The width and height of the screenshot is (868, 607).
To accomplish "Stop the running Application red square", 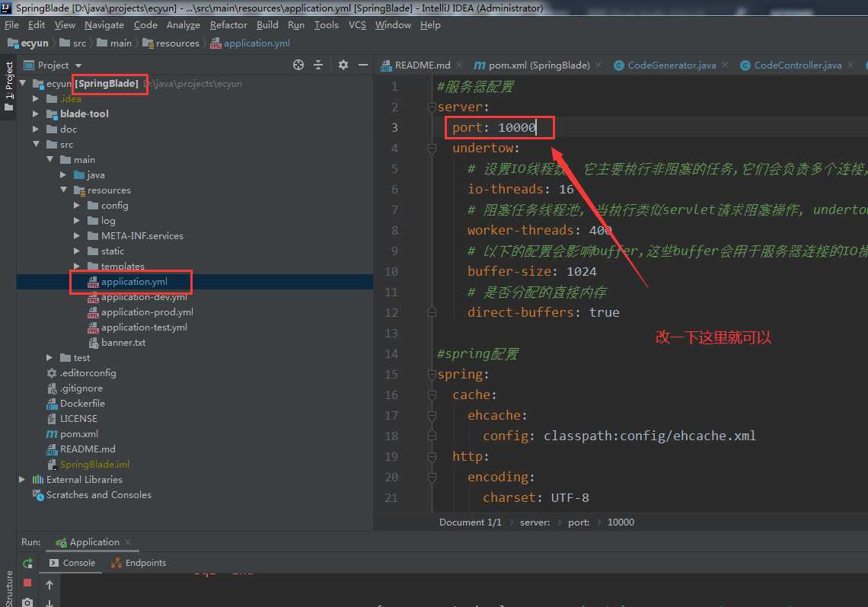I will 27,583.
